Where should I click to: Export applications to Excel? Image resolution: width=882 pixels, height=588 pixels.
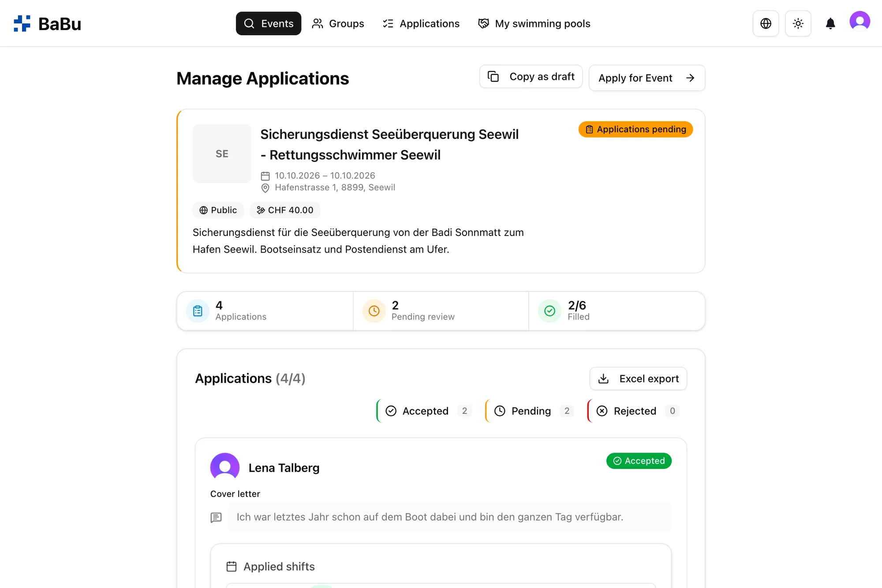click(x=638, y=378)
